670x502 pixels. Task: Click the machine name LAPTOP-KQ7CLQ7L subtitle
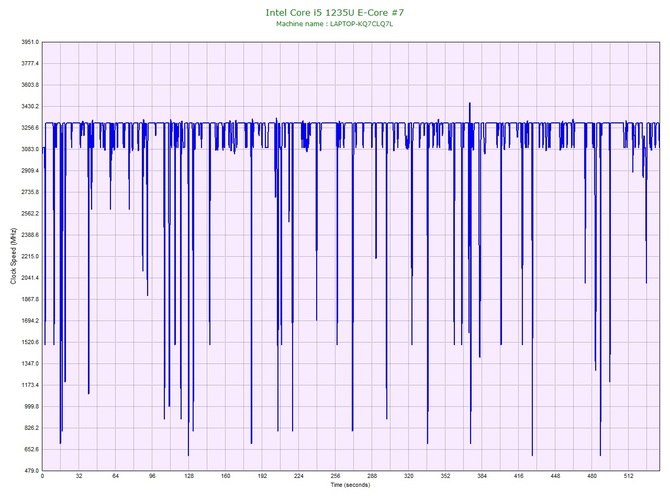(x=335, y=24)
